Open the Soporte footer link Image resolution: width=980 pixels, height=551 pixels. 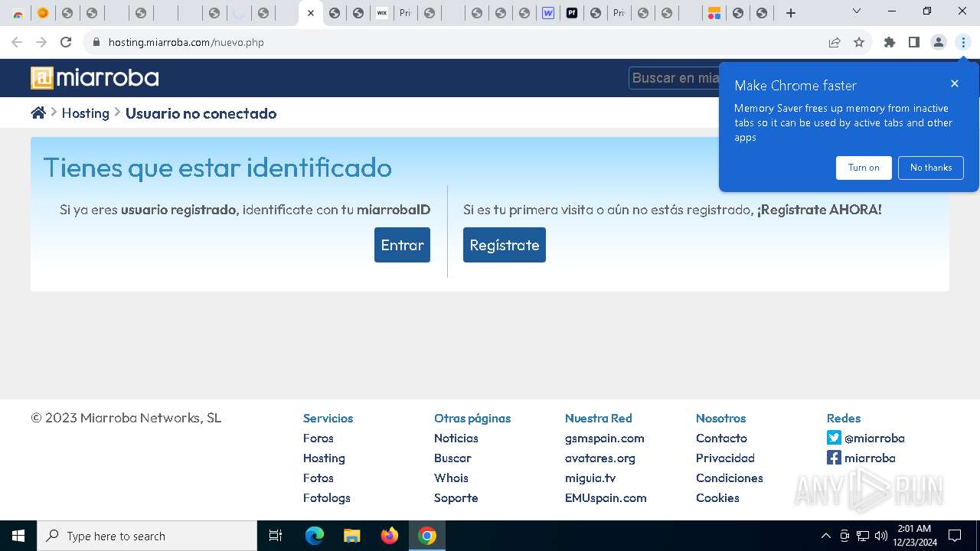point(456,497)
